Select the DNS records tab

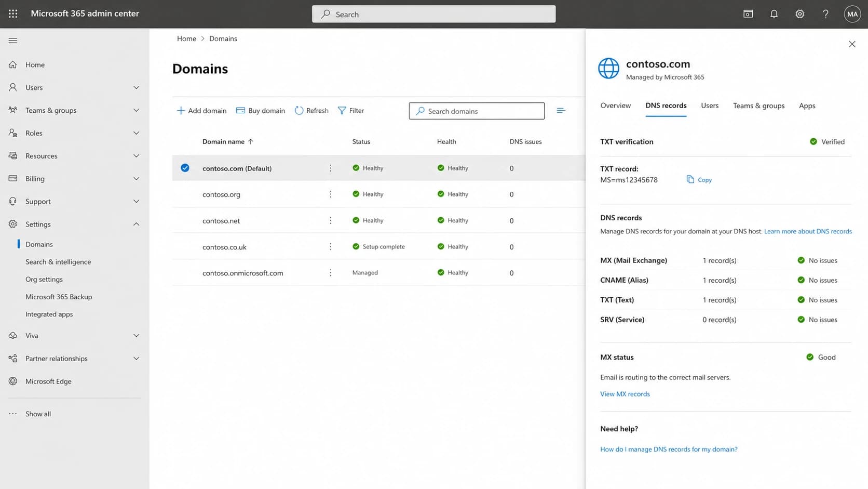coord(666,105)
